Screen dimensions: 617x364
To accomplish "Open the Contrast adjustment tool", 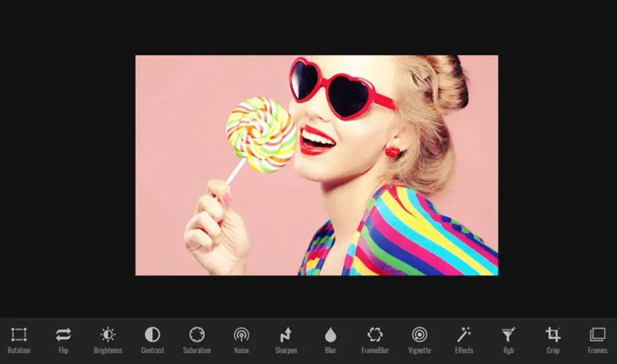I will pos(152,335).
